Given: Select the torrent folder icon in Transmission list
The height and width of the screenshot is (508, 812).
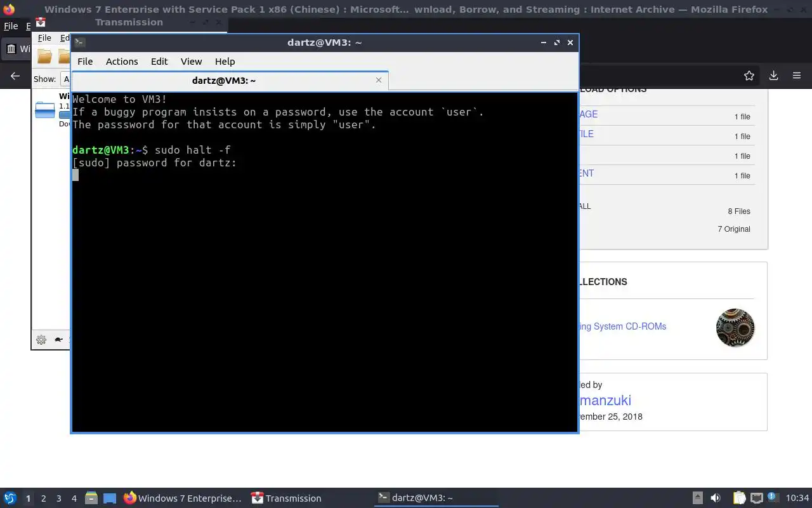Looking at the screenshot, I should pyautogui.click(x=45, y=110).
